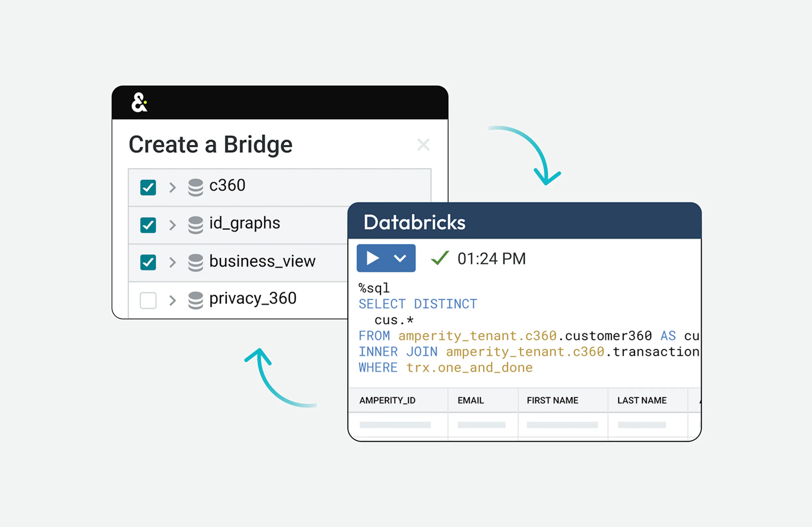Uncheck the c360 database checkbox
The width and height of the screenshot is (812, 527).
(148, 188)
